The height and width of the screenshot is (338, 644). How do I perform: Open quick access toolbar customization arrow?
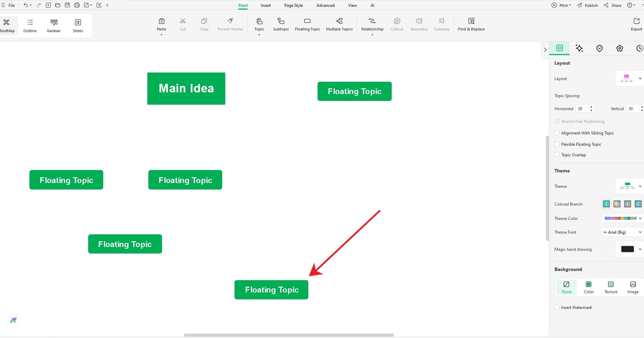point(107,5)
